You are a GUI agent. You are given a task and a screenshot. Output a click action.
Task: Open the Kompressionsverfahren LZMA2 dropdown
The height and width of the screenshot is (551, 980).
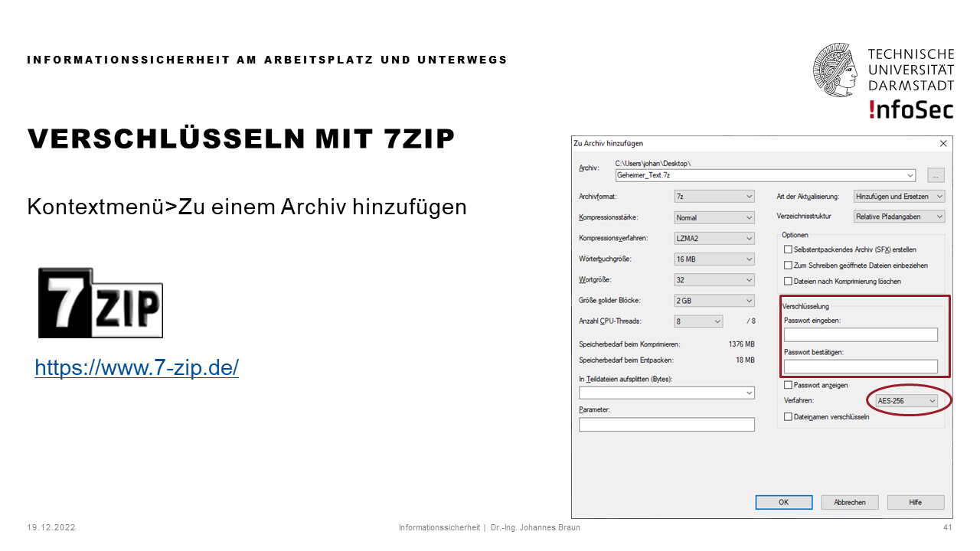tap(714, 238)
